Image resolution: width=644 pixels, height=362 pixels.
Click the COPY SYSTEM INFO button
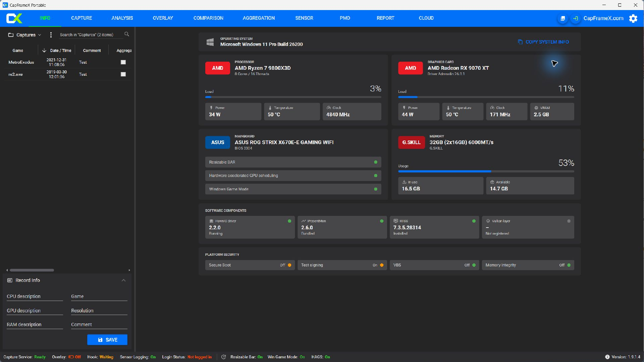[543, 42]
